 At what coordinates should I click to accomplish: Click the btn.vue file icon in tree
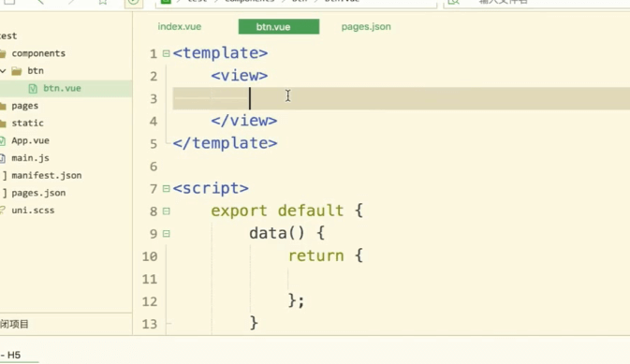coord(33,88)
